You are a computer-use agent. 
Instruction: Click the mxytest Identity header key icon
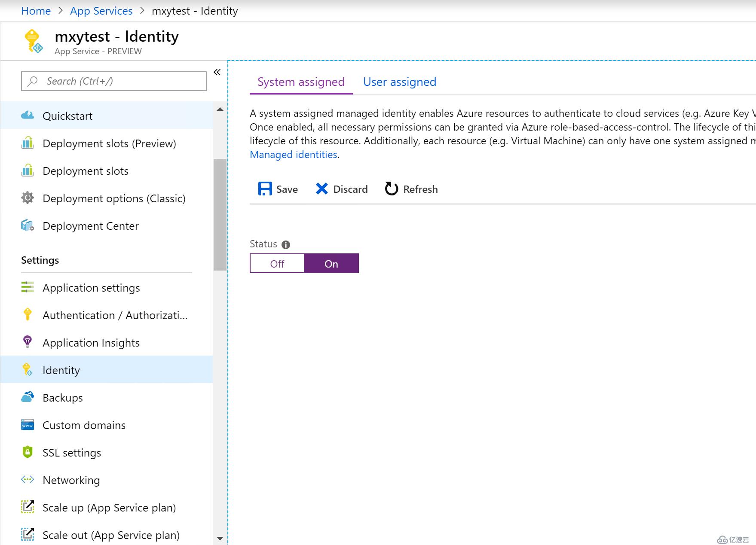34,42
